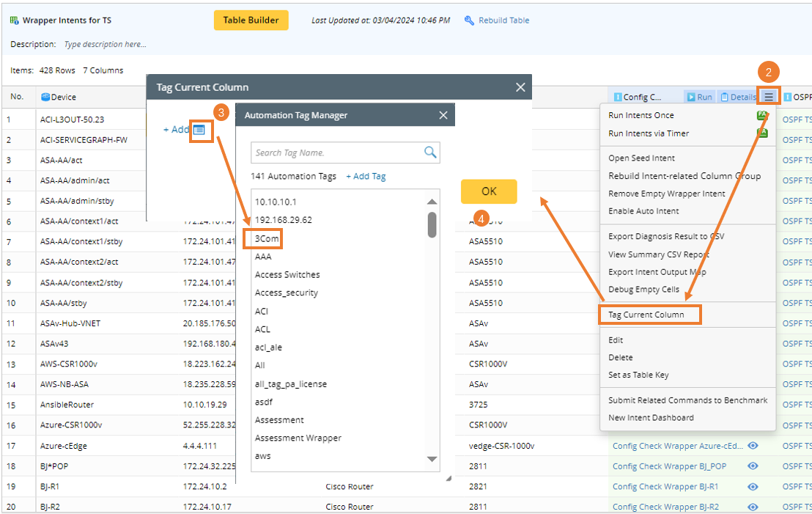
Task: Toggle eye icon for Config Check Wrapper BJ_POP
Action: coord(753,466)
